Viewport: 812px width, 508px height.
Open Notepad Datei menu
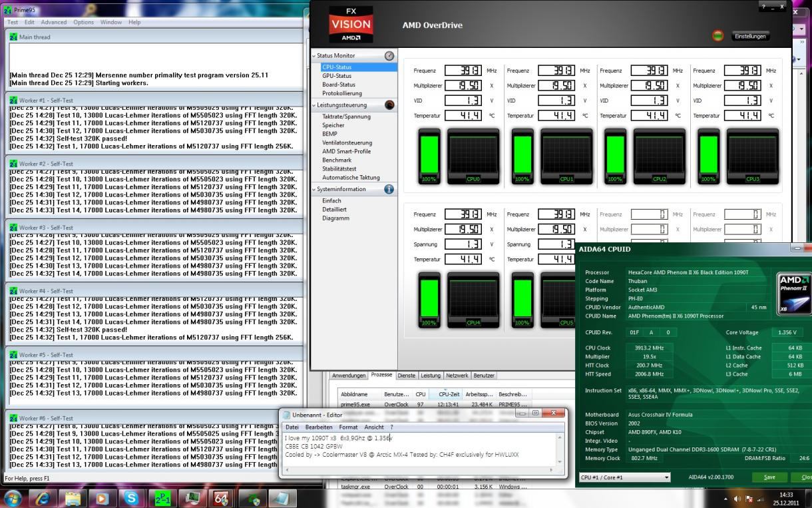(x=292, y=427)
